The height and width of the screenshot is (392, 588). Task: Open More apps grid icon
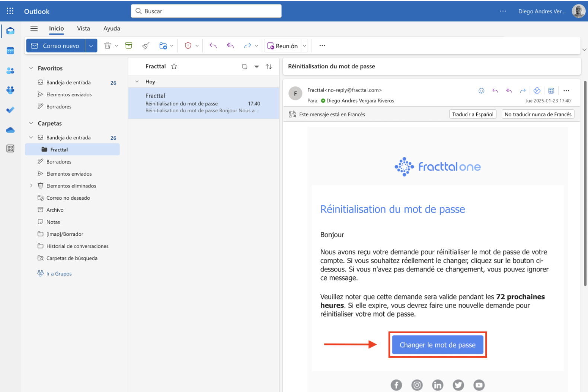pos(10,148)
